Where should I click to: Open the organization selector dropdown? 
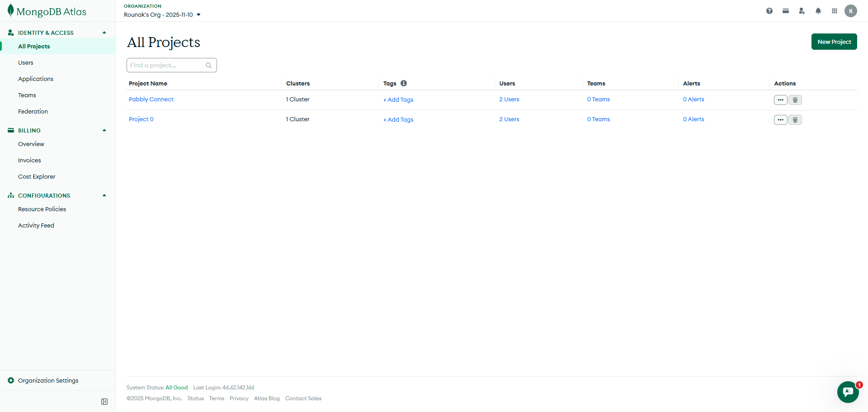click(162, 14)
